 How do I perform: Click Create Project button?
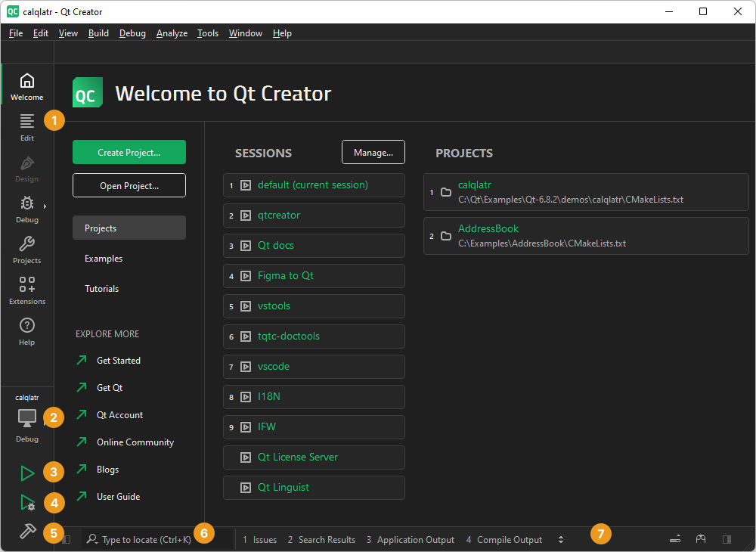129,152
